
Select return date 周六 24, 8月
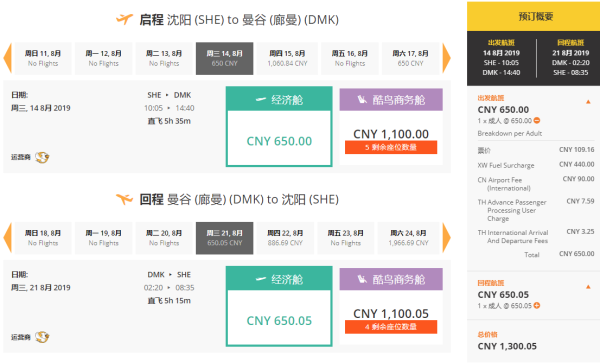[408, 238]
